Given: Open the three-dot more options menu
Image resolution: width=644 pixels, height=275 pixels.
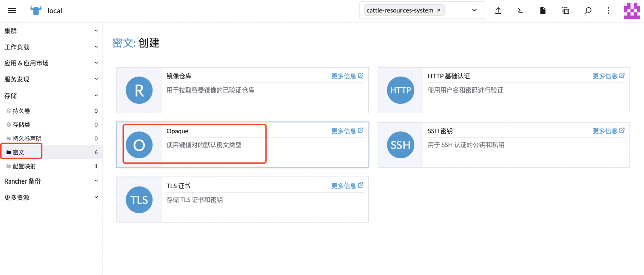Looking at the screenshot, I should 609,11.
